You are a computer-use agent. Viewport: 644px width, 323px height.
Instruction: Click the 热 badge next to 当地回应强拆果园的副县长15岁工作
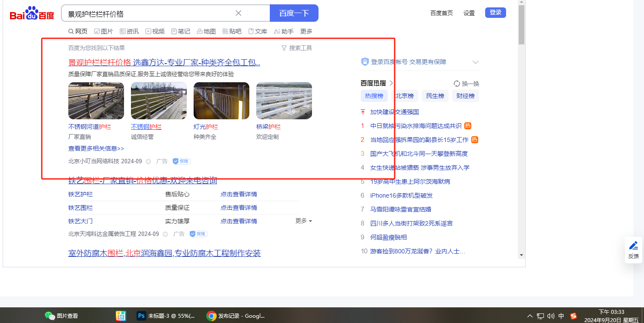pyautogui.click(x=475, y=140)
